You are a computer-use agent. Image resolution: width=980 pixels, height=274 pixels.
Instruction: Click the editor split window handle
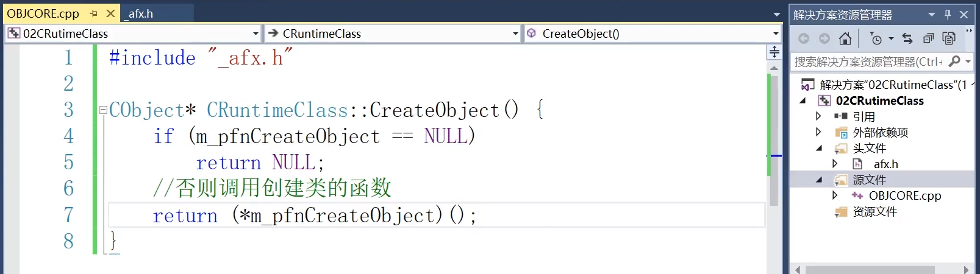coord(774,52)
